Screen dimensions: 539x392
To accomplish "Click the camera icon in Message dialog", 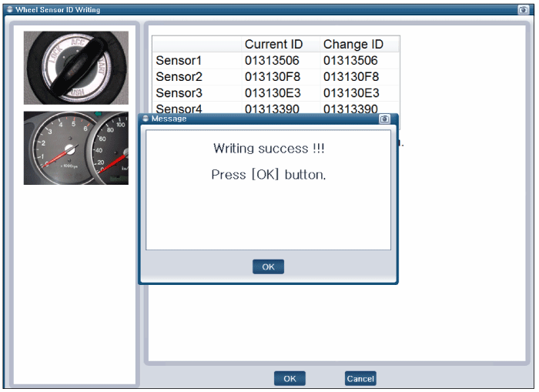I will pyautogui.click(x=384, y=119).
